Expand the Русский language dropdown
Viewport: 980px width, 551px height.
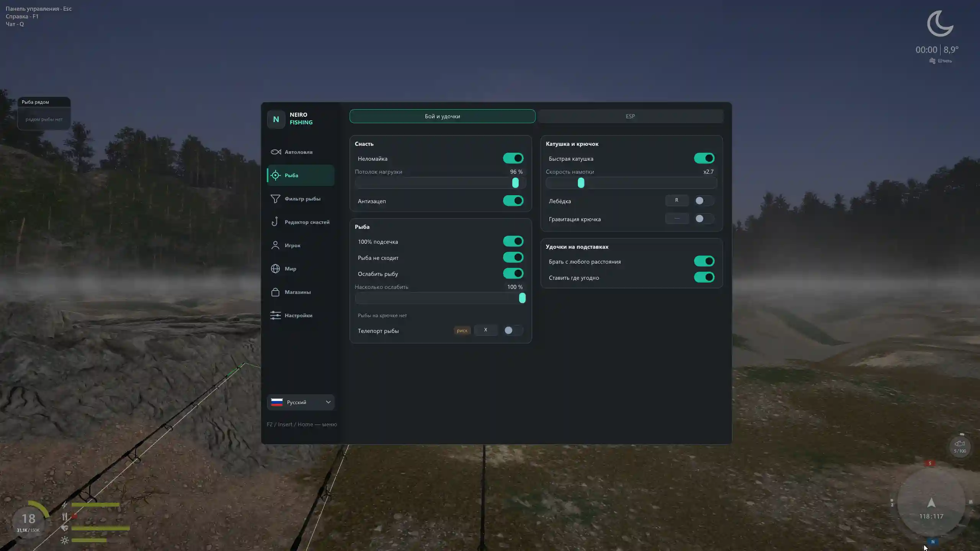pos(301,402)
